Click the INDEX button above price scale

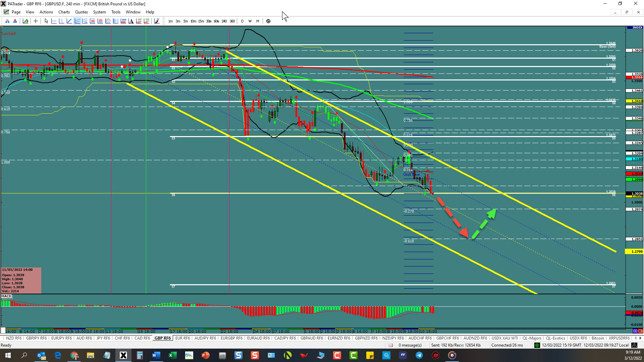[635, 27]
